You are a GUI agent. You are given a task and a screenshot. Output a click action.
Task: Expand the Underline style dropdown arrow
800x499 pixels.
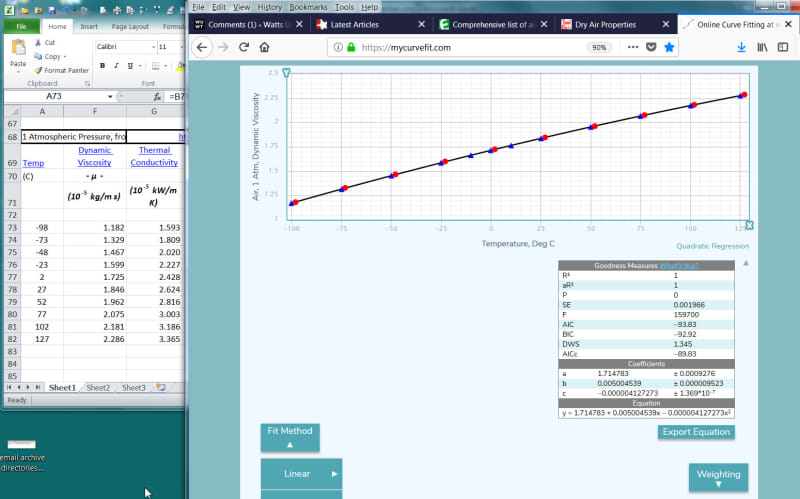tap(140, 66)
